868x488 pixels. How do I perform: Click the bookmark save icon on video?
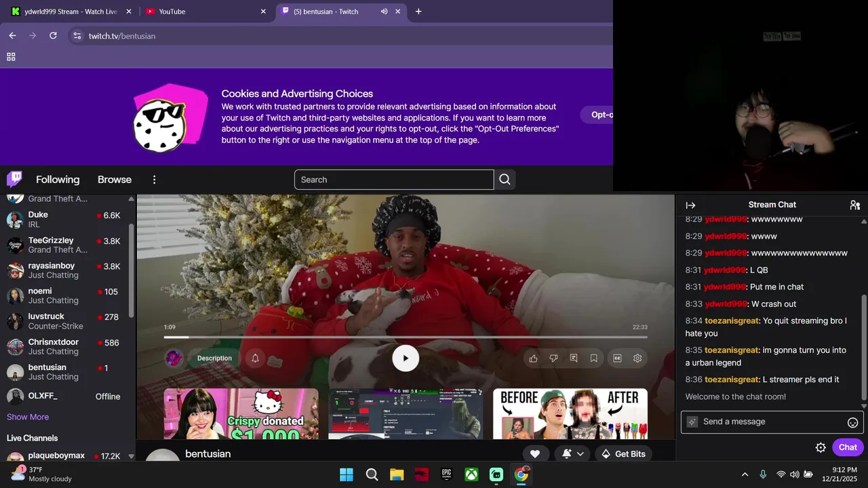pos(594,359)
